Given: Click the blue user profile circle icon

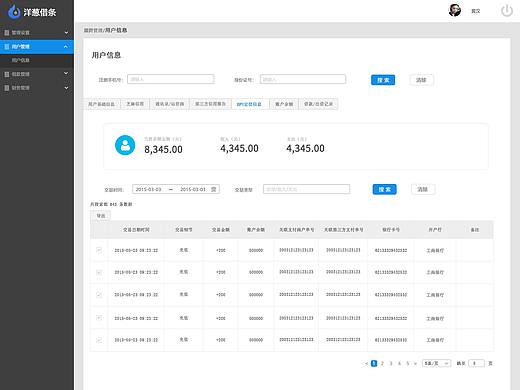Looking at the screenshot, I should pos(125,145).
